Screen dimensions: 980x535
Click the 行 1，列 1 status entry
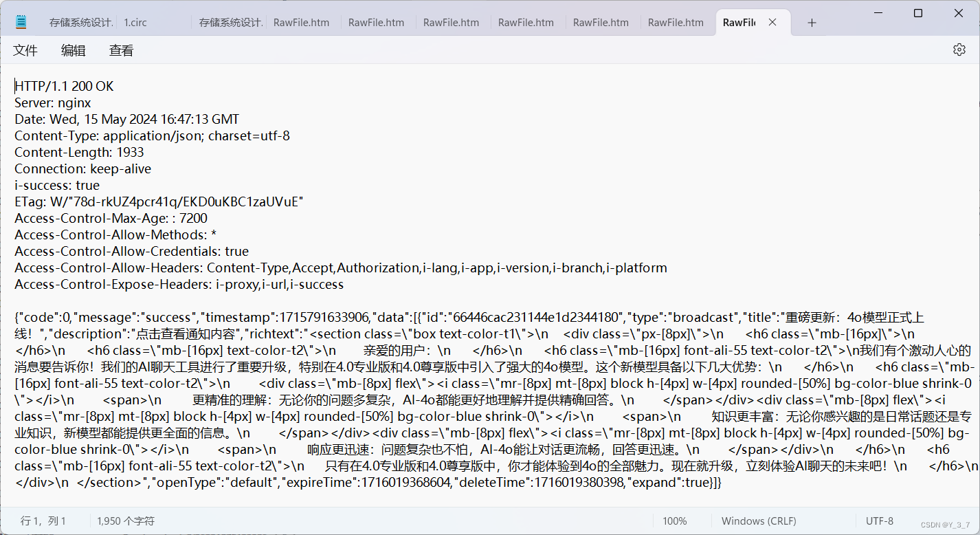(x=43, y=521)
